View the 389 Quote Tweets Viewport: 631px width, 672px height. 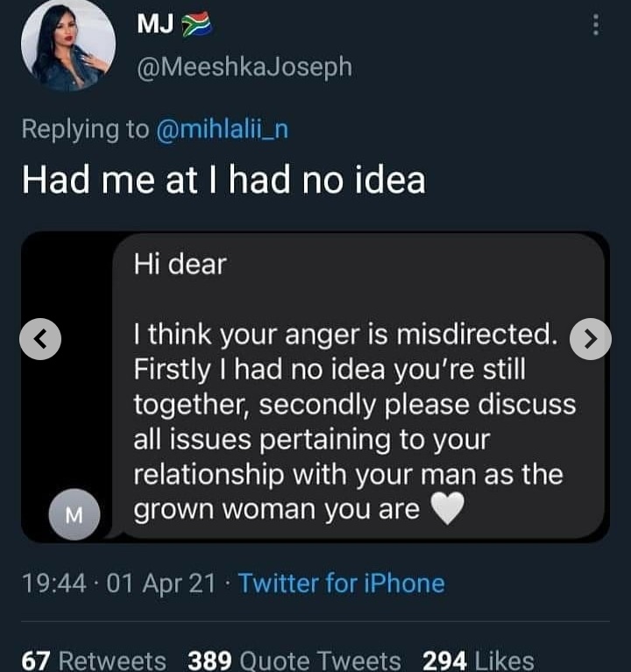tap(294, 660)
